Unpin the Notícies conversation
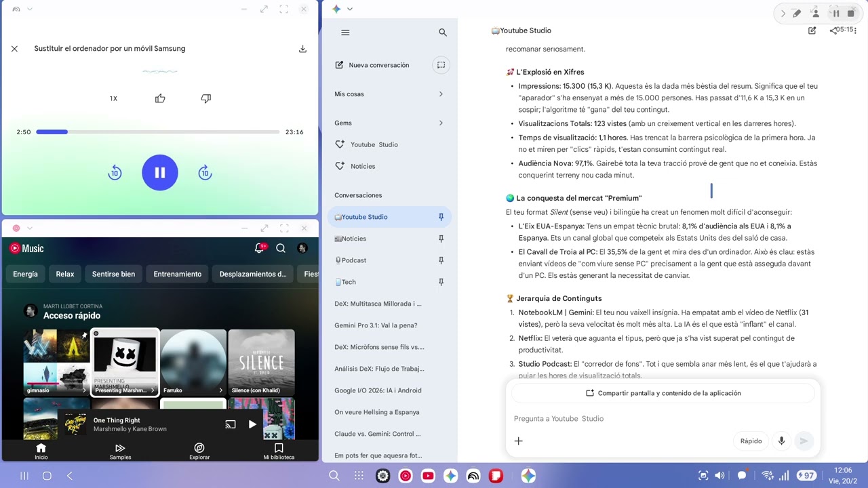868x488 pixels. 441,239
